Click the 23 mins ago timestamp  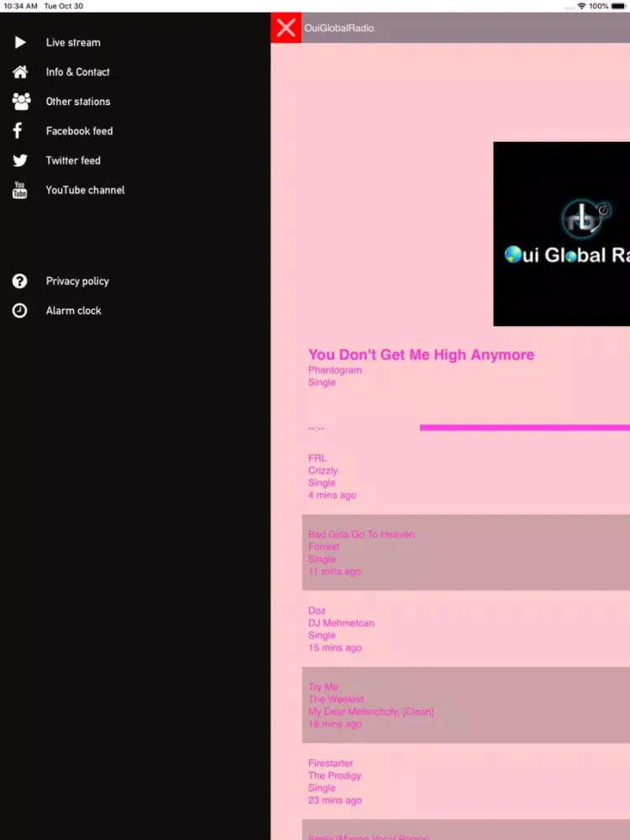coord(335,801)
